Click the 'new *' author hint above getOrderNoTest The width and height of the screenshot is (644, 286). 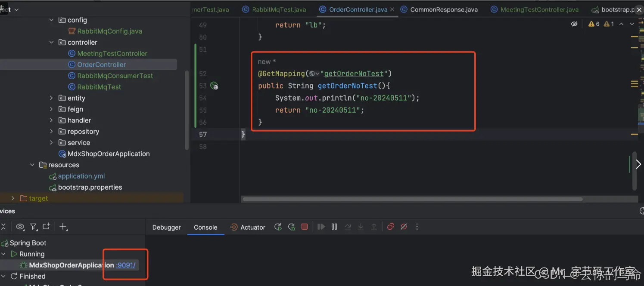coord(267,62)
